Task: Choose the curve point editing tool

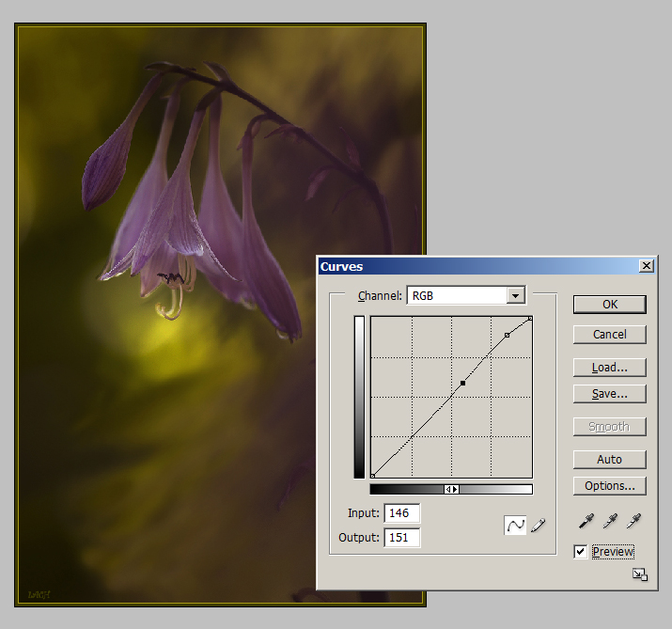Action: point(515,526)
